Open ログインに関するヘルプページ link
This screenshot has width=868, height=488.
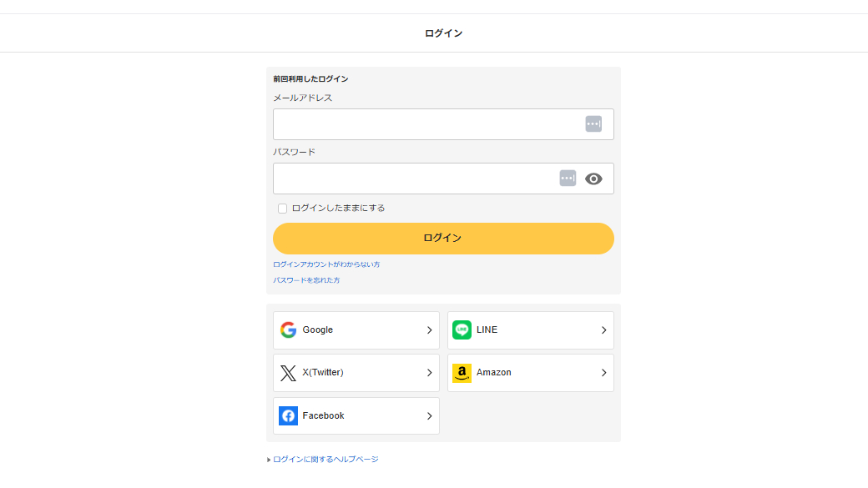(325, 460)
